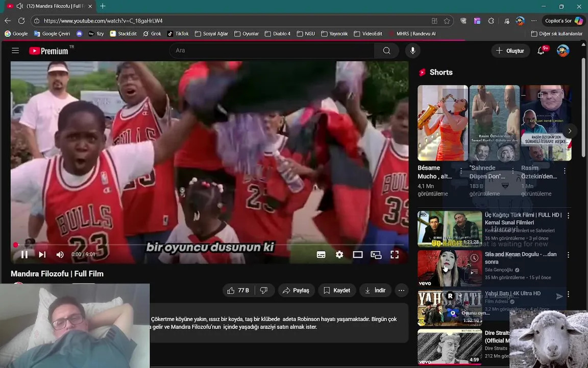Open Edge browser extensions puzzle icon
Viewport: 588px width, 368px height.
point(491,21)
